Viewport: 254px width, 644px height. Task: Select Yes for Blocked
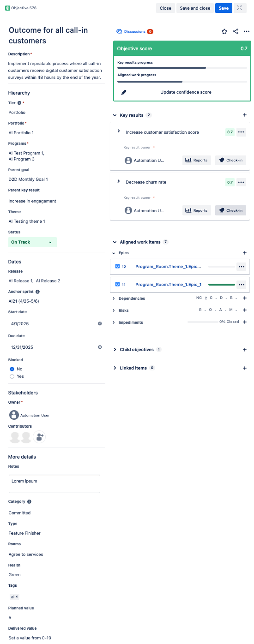(x=12, y=376)
